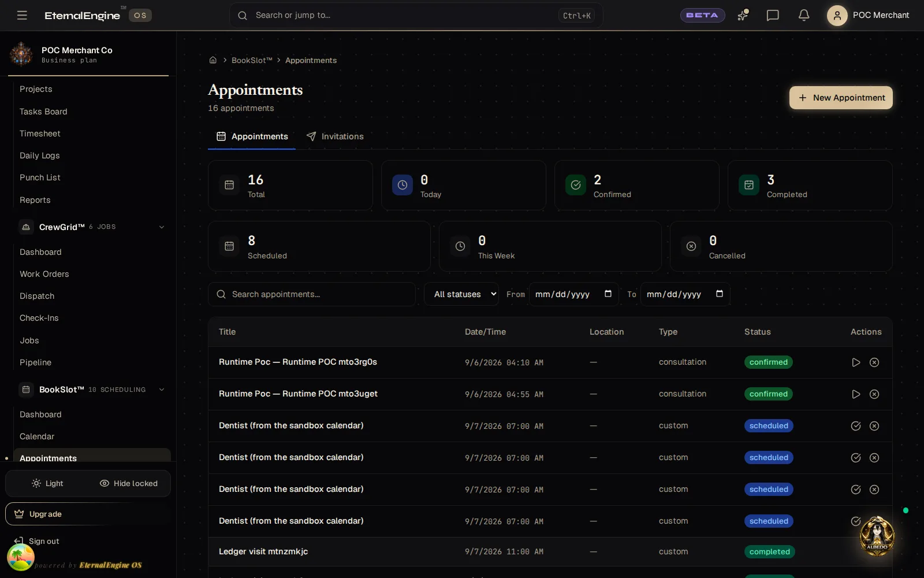Click the Upgrade button
This screenshot has width=924, height=578.
[x=88, y=514]
